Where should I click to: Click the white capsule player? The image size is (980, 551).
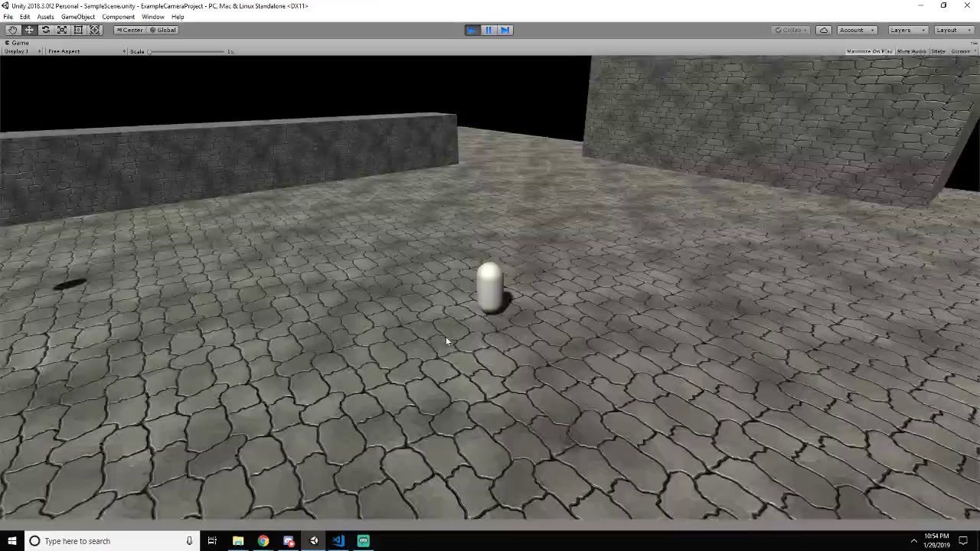490,287
